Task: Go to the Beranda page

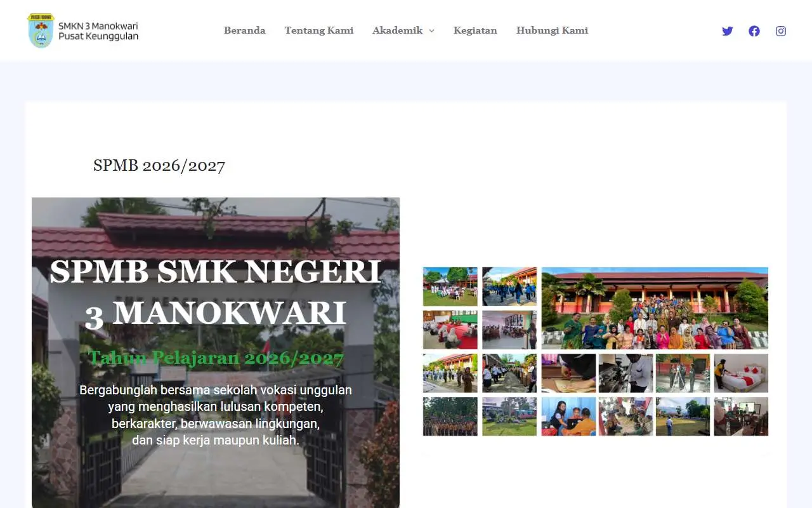Action: point(245,30)
